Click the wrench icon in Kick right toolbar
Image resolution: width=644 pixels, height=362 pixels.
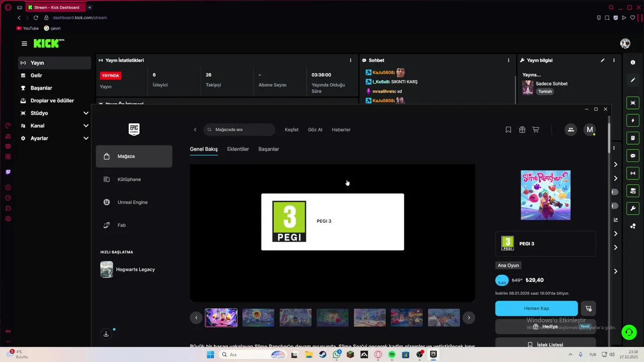[633, 209]
